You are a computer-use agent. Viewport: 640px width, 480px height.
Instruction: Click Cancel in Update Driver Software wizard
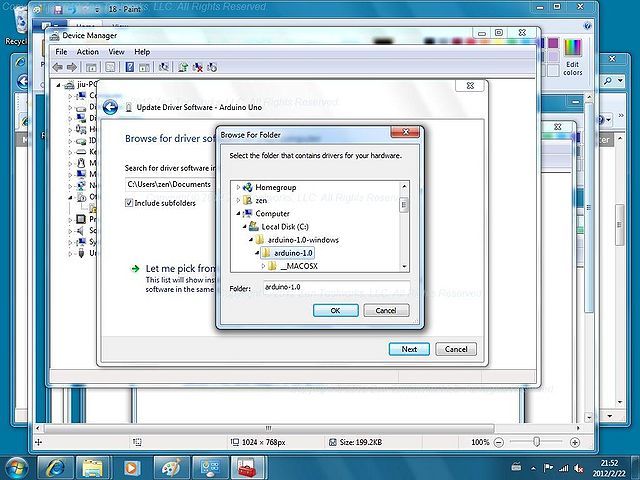click(x=456, y=349)
